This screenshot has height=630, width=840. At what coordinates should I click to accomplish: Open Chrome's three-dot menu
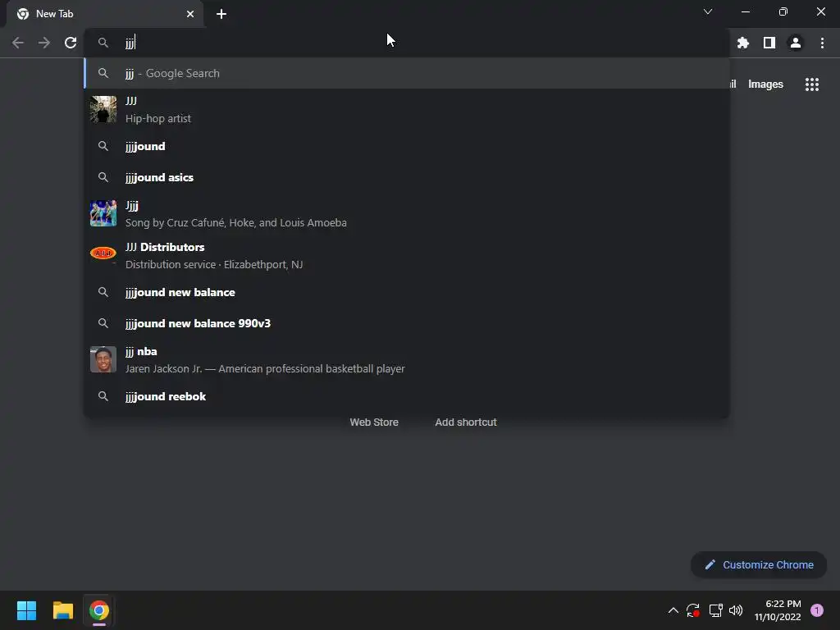coord(822,43)
